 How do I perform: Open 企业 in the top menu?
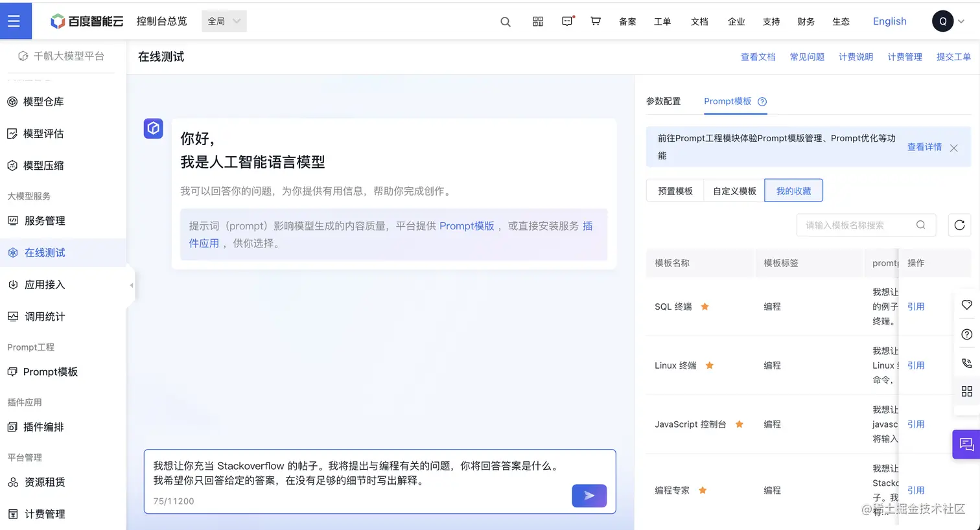coord(736,22)
